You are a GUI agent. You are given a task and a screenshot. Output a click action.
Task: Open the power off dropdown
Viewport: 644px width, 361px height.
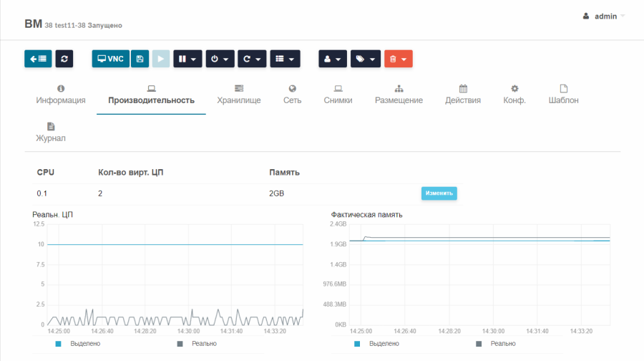pos(220,59)
